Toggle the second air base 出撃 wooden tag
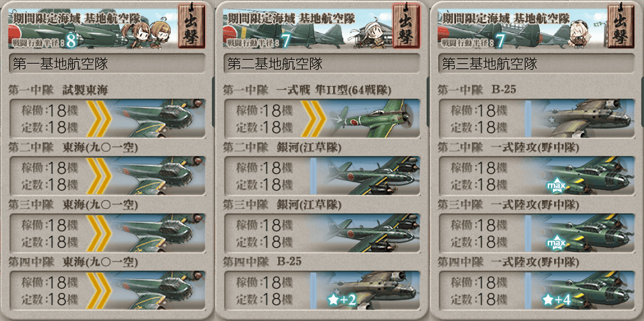Screen dimensions: 644x321 coord(406,25)
